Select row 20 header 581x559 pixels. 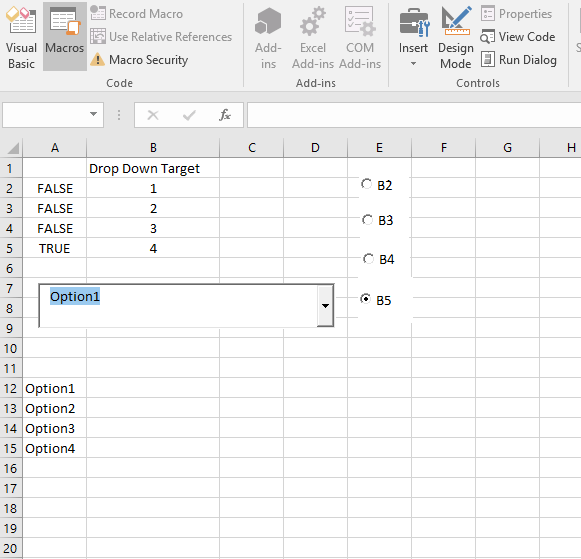click(10, 549)
